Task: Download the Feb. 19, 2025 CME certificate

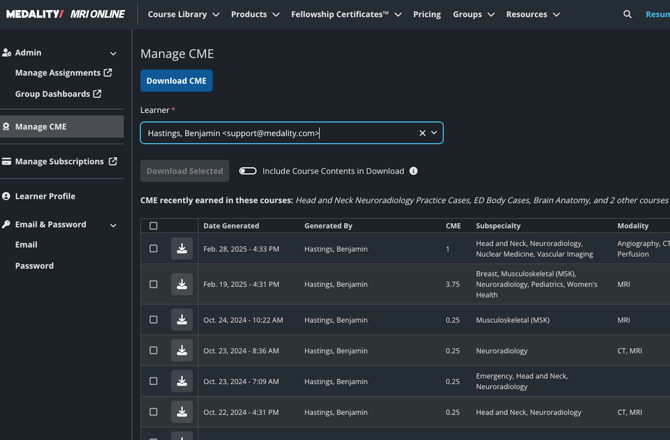Action: click(182, 284)
